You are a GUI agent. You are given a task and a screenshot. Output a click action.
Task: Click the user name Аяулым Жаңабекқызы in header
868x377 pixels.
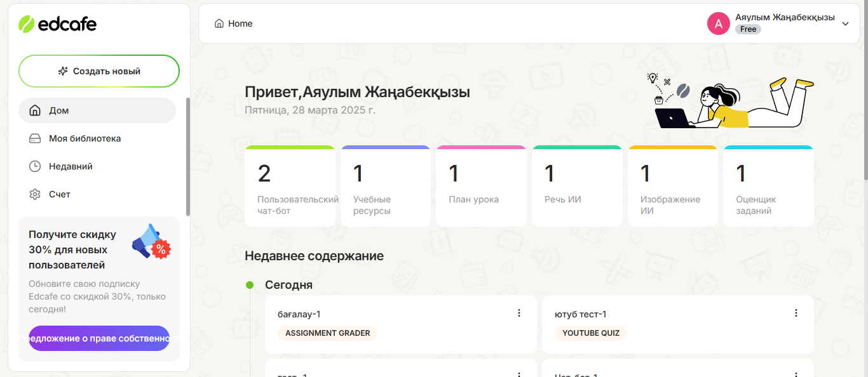pos(785,18)
